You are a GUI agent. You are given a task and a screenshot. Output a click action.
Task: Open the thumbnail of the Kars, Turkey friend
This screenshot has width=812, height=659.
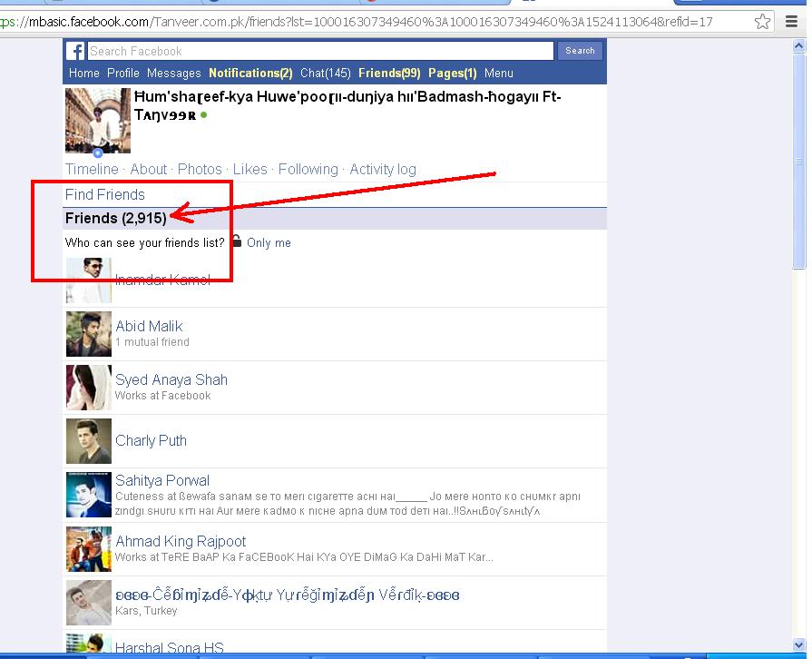point(89,603)
